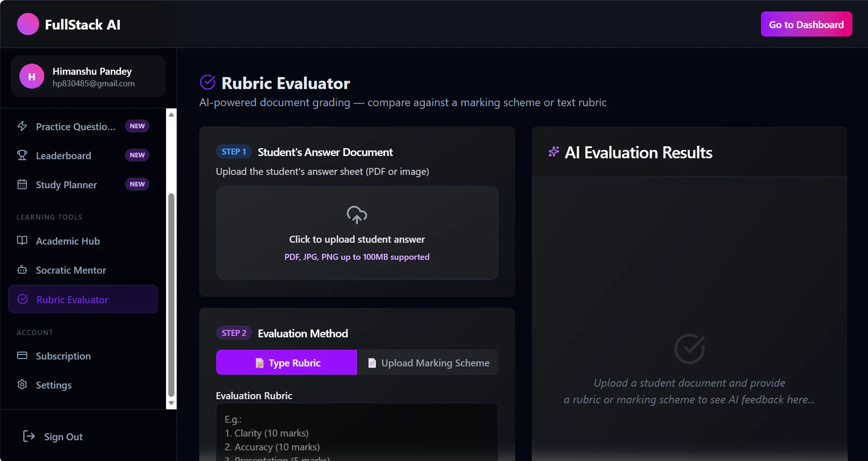
Task: Click the Subscription card icon
Action: coord(22,355)
